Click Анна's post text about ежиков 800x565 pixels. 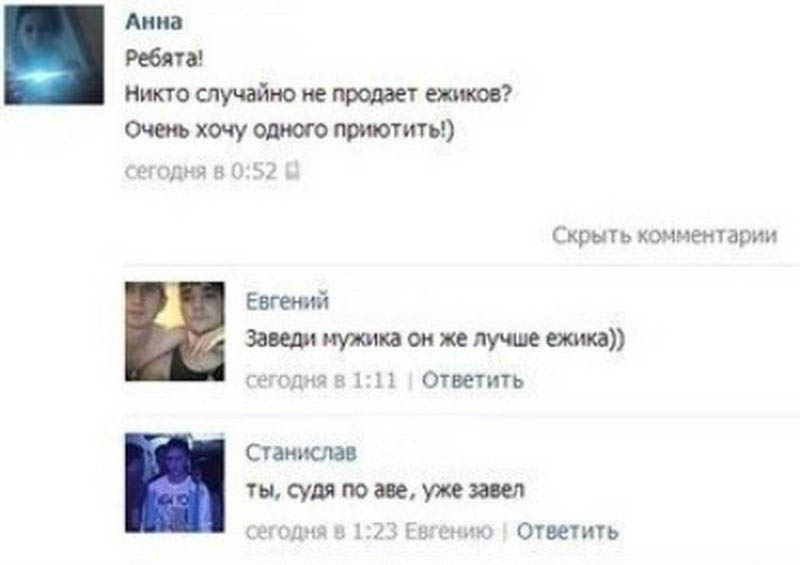click(x=318, y=94)
